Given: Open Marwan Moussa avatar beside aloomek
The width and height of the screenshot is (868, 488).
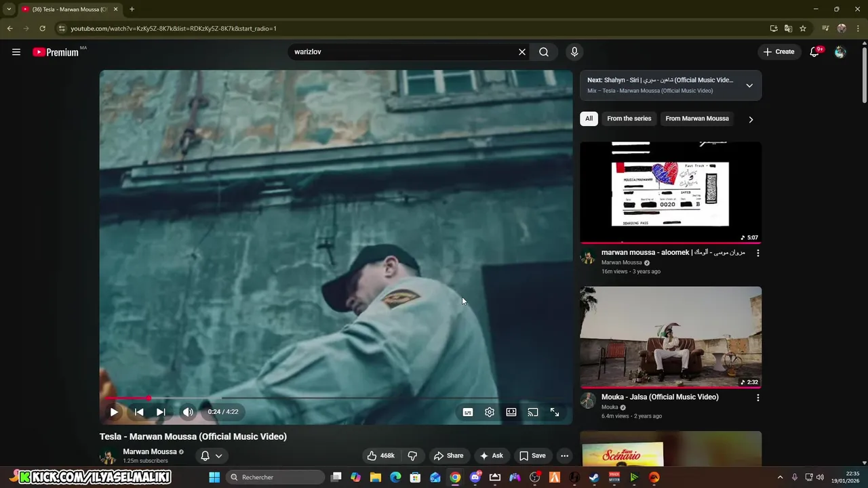Looking at the screenshot, I should click(588, 257).
